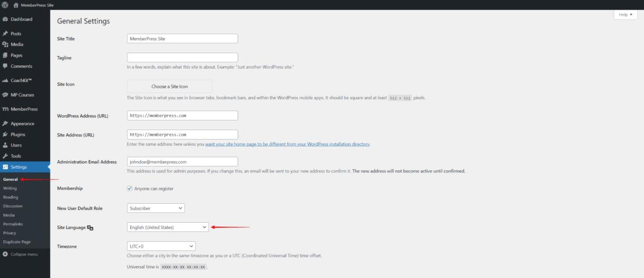Viewport: 644px width, 278px height.
Task: Toggle the Anyone can register checkbox
Action: [130, 188]
